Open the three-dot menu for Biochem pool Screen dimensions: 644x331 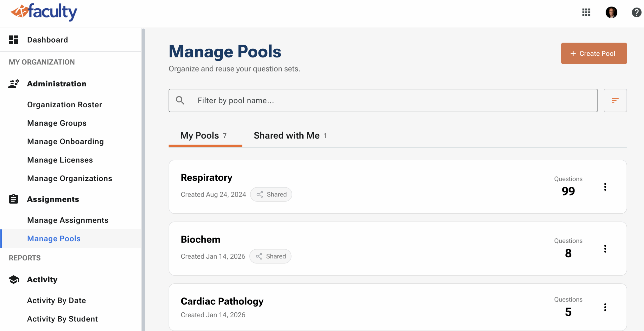click(x=605, y=249)
